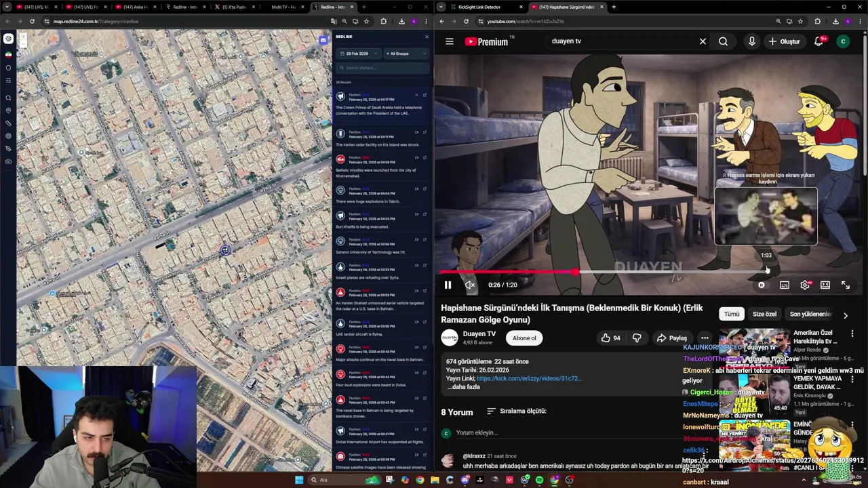The width and height of the screenshot is (868, 488).
Task: Select the Iran flag icon in Redline sidebar
Action: [8, 54]
